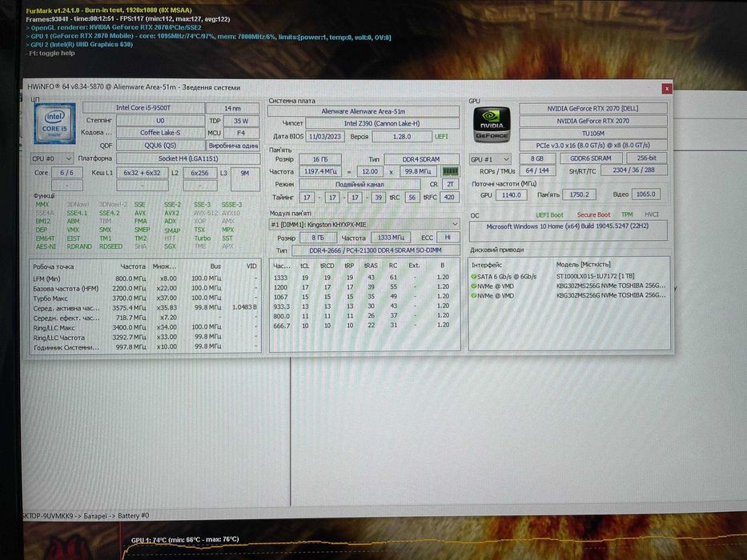Click the SSE4.2 feature flag

click(109, 213)
